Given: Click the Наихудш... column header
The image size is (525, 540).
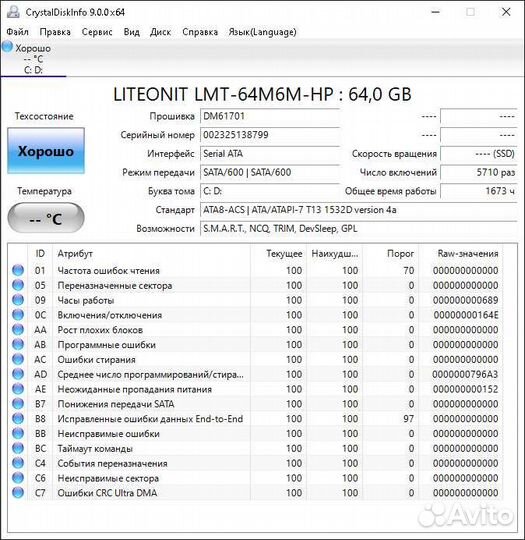Looking at the screenshot, I should 334,254.
